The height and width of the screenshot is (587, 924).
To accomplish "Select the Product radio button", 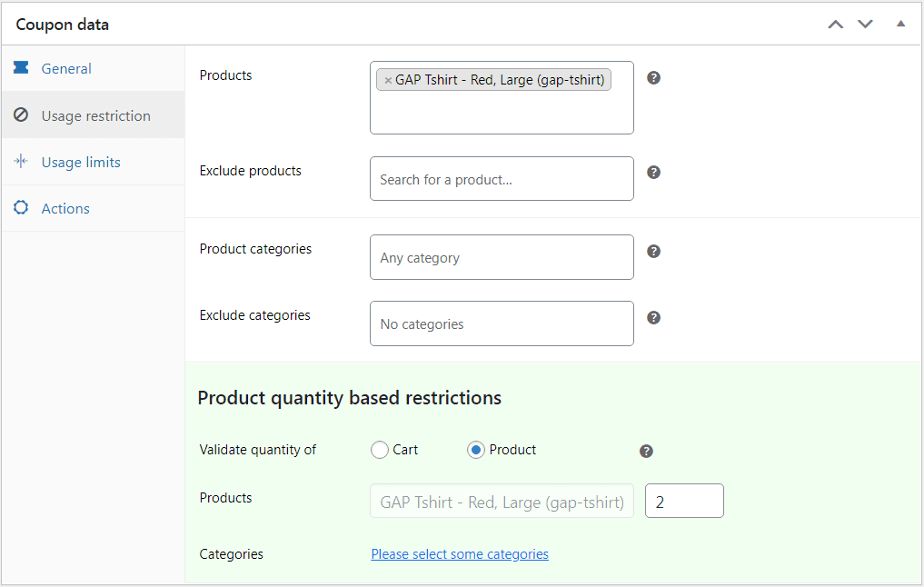I will (475, 450).
